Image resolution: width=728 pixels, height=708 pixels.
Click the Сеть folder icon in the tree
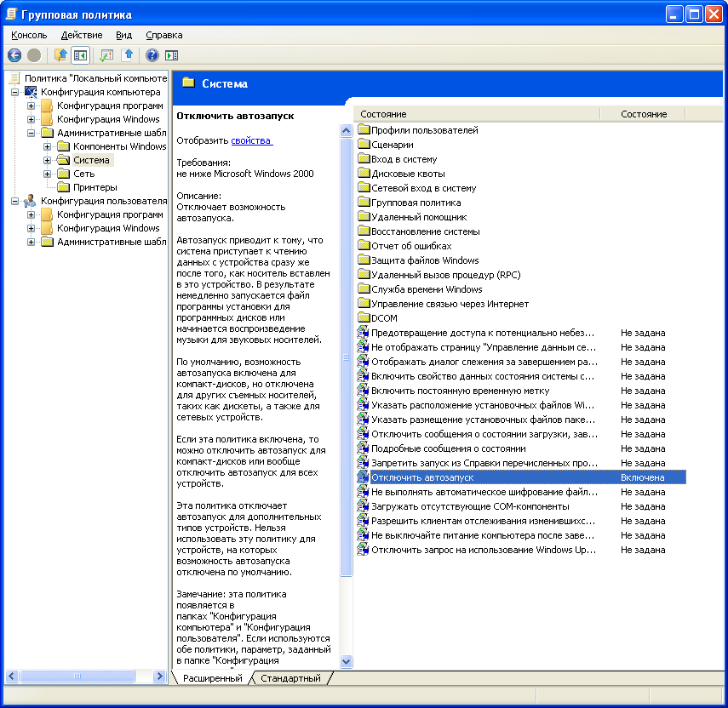point(63,174)
